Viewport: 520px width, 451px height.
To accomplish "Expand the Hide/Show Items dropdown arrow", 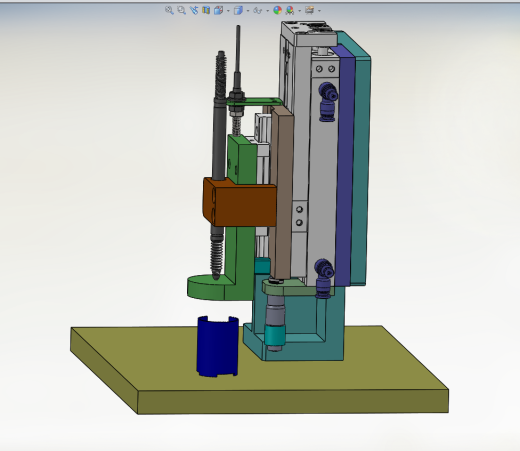I will pyautogui.click(x=268, y=11).
